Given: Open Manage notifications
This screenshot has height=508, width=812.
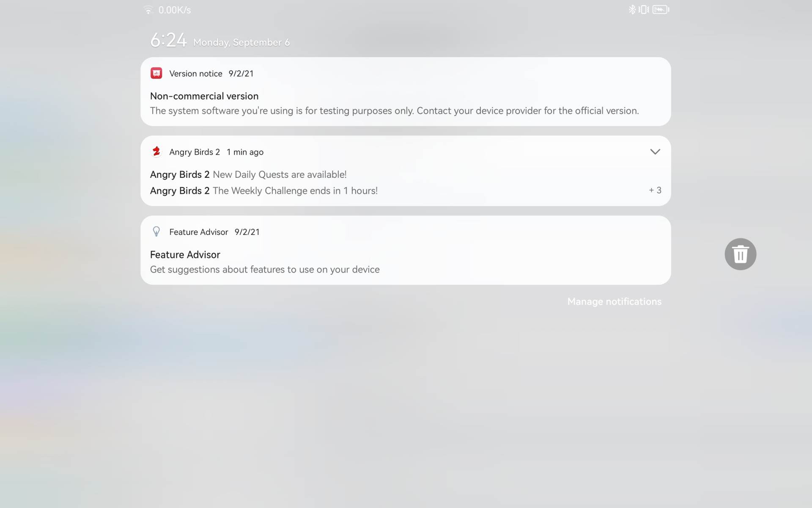Looking at the screenshot, I should coord(614,301).
